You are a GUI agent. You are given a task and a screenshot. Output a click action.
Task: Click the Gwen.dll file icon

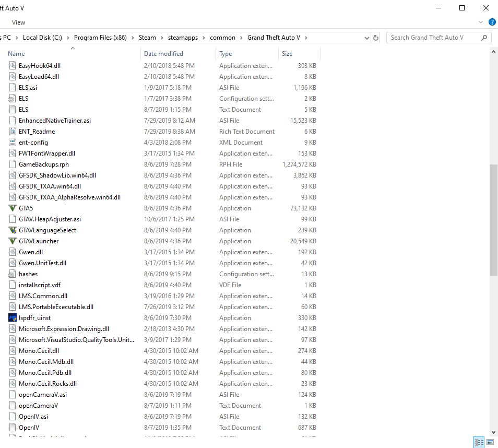tap(13, 252)
